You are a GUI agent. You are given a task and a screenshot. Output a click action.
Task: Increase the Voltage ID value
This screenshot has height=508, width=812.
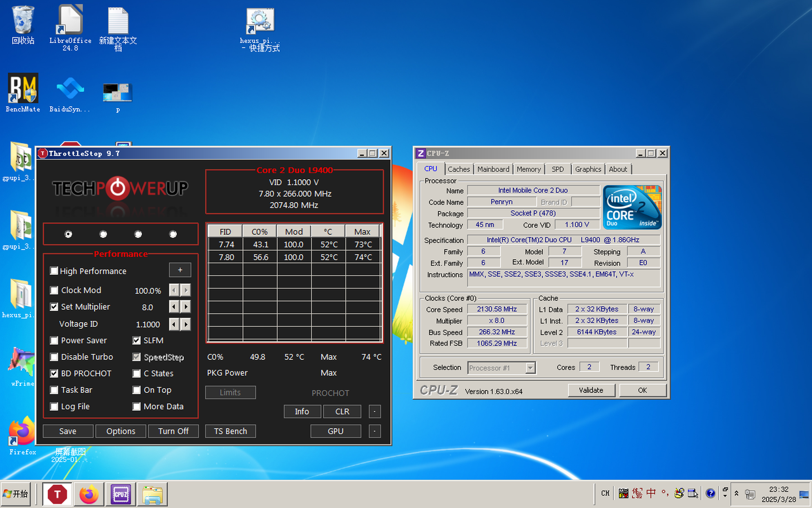(186, 324)
